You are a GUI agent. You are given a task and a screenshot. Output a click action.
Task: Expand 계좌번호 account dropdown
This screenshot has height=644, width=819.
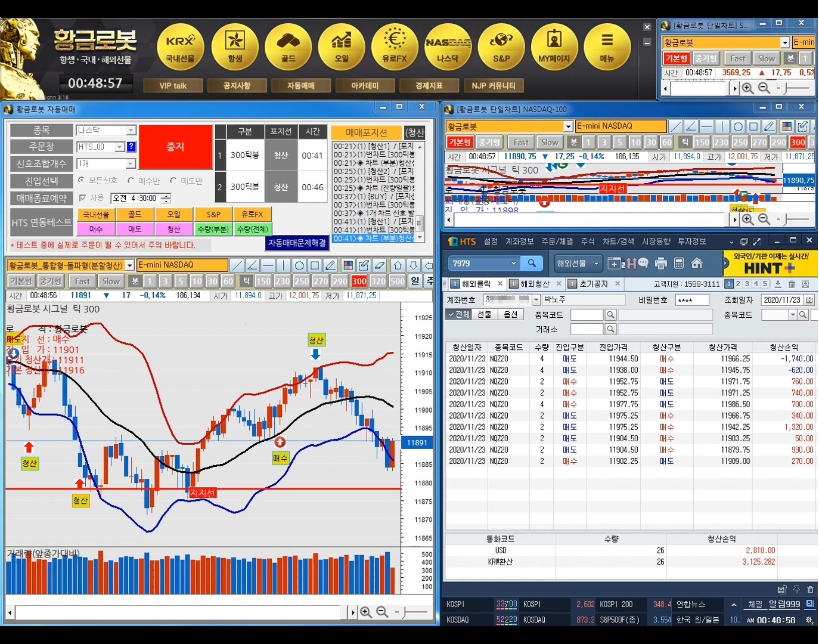536,299
